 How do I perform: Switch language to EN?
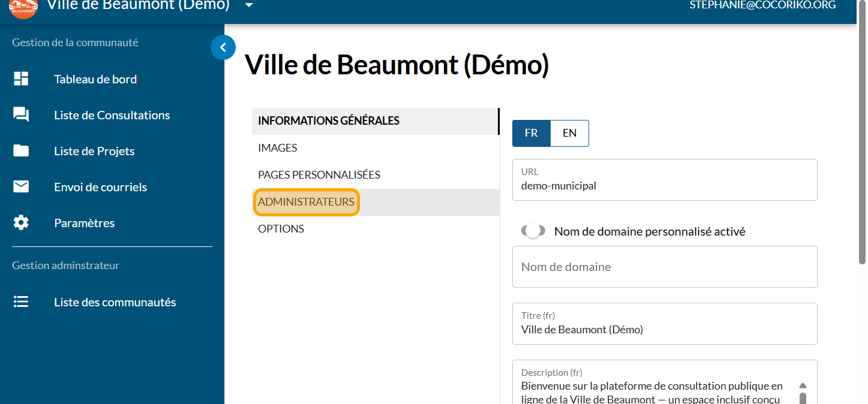pyautogui.click(x=569, y=133)
